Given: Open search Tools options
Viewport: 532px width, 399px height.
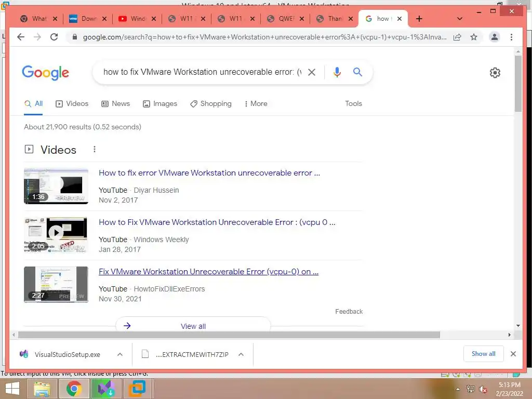Looking at the screenshot, I should coord(353,104).
